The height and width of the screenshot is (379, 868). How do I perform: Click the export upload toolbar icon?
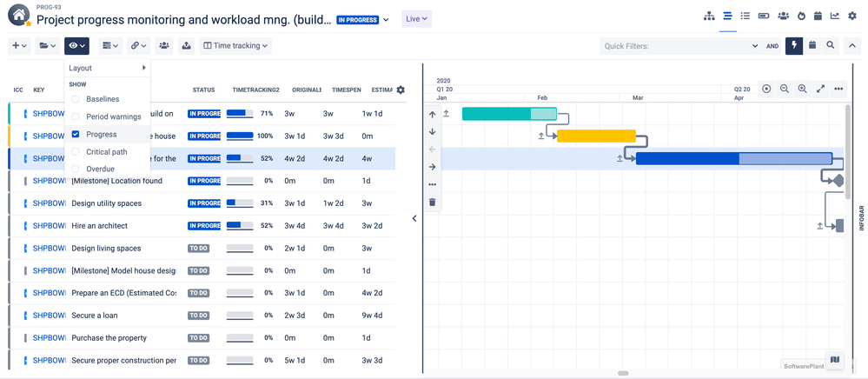pyautogui.click(x=187, y=45)
